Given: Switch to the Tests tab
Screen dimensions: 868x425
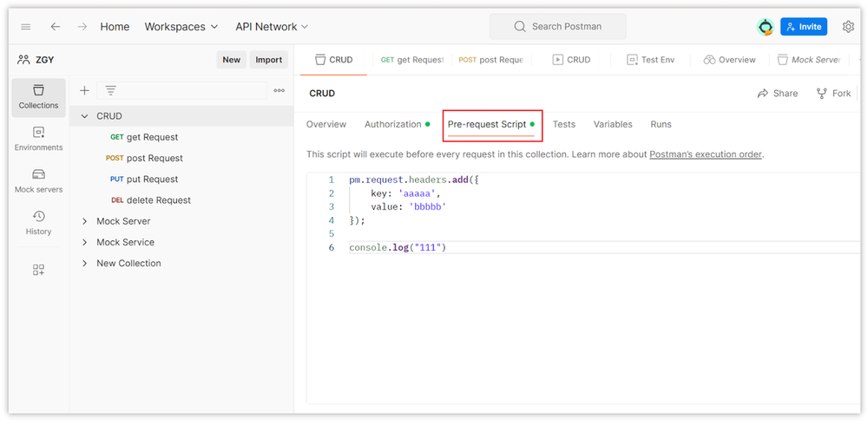Looking at the screenshot, I should coord(564,124).
